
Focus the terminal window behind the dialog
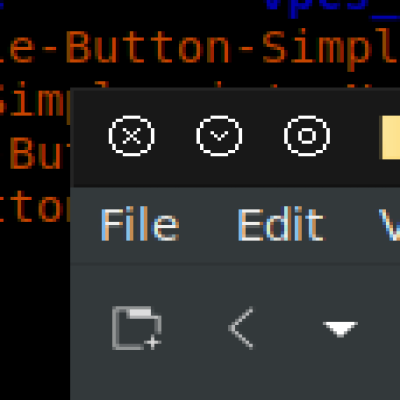pos(33,300)
